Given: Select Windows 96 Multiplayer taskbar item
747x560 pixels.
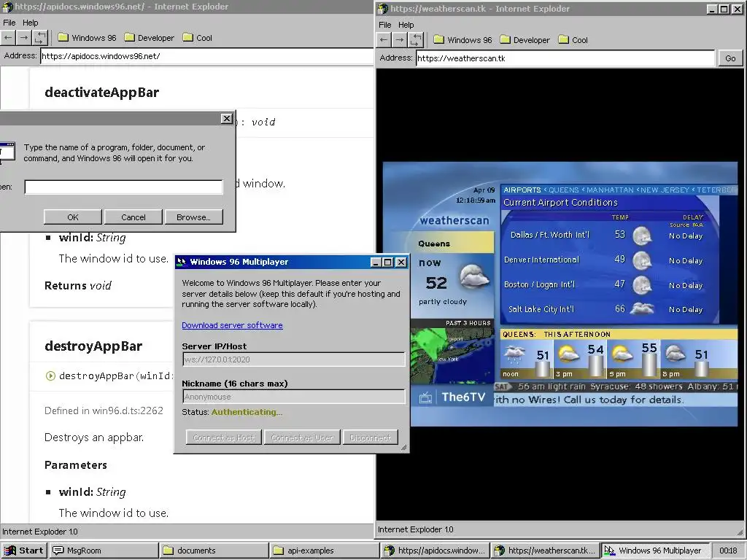Looking at the screenshot, I should coord(656,551).
